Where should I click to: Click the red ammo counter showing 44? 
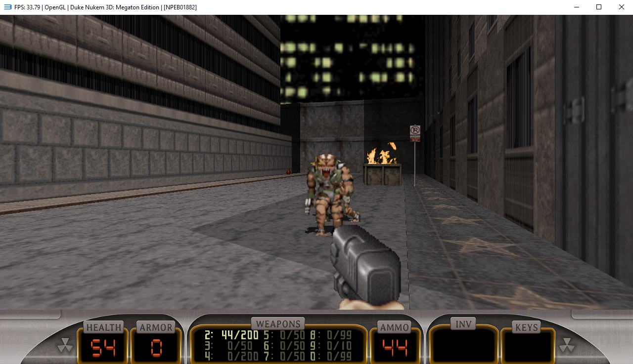pyautogui.click(x=395, y=348)
